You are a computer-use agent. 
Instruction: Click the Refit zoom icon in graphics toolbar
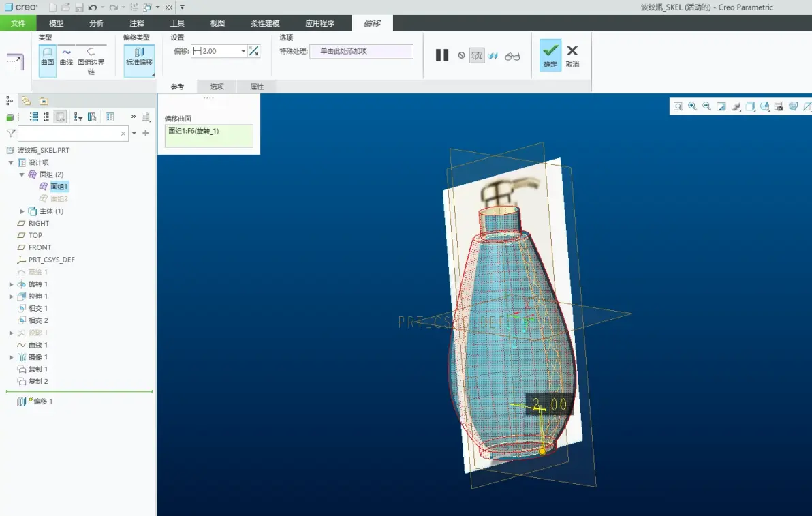678,106
